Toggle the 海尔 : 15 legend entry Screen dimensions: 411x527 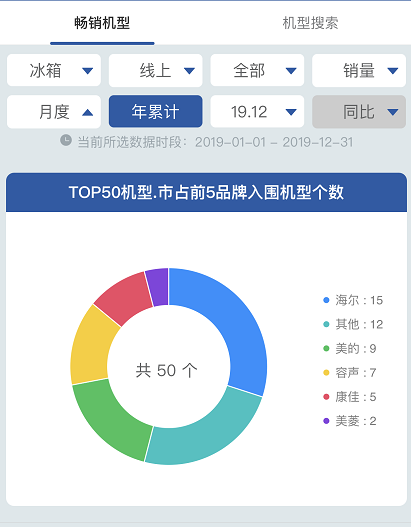353,300
